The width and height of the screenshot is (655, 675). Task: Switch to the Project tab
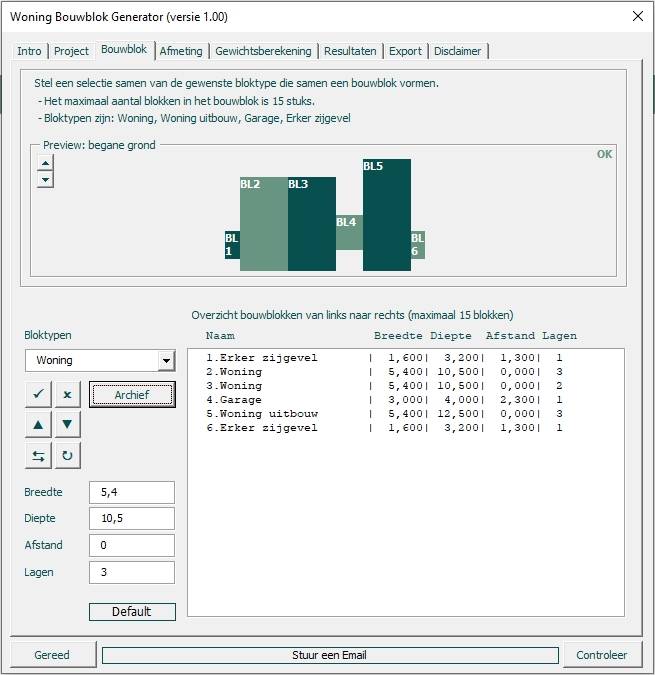coord(71,51)
